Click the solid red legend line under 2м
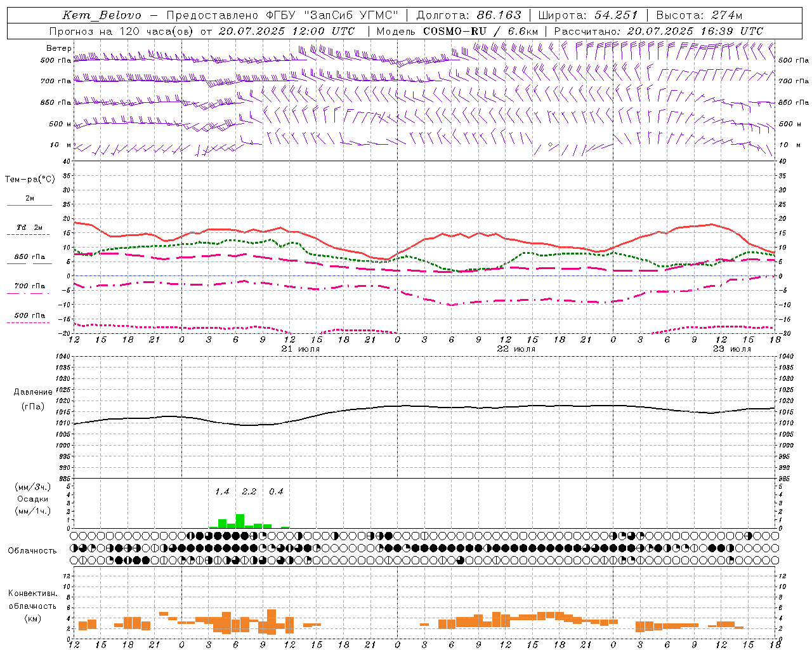This screenshot has width=812, height=650. click(x=30, y=205)
